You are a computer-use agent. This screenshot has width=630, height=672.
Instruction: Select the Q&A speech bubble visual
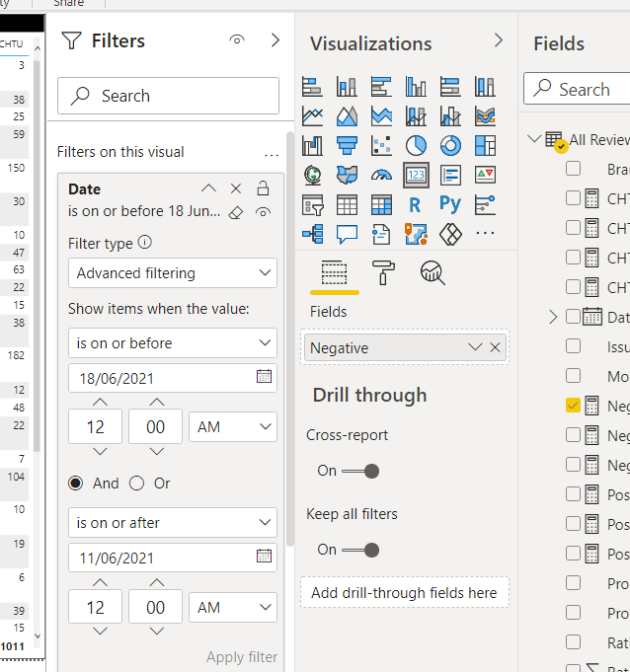pyautogui.click(x=347, y=234)
